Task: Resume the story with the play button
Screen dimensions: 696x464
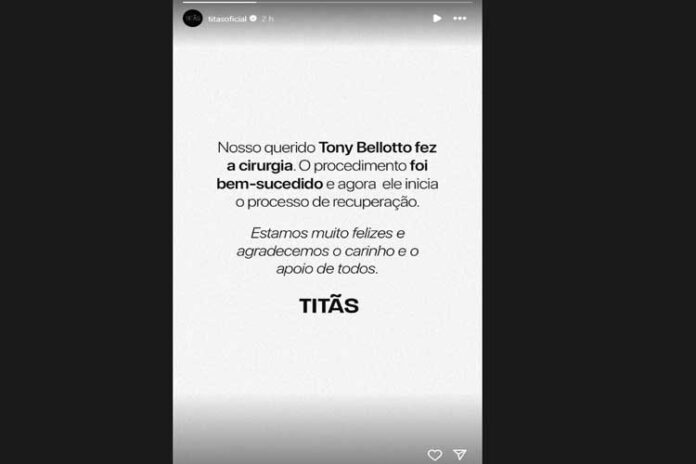Action: pyautogui.click(x=437, y=18)
